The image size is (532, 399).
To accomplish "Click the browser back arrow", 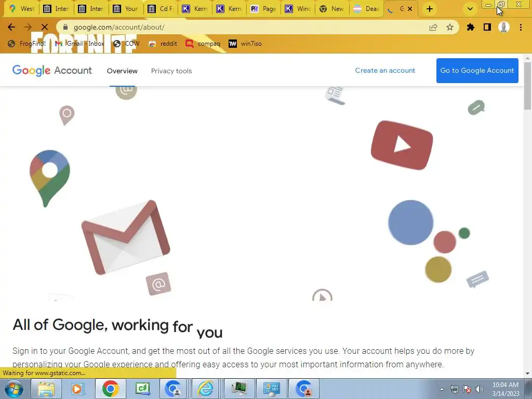I will pyautogui.click(x=11, y=27).
